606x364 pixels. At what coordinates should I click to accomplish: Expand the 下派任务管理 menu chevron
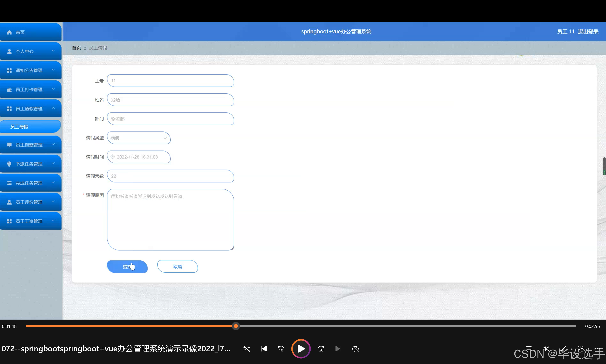pos(53,163)
